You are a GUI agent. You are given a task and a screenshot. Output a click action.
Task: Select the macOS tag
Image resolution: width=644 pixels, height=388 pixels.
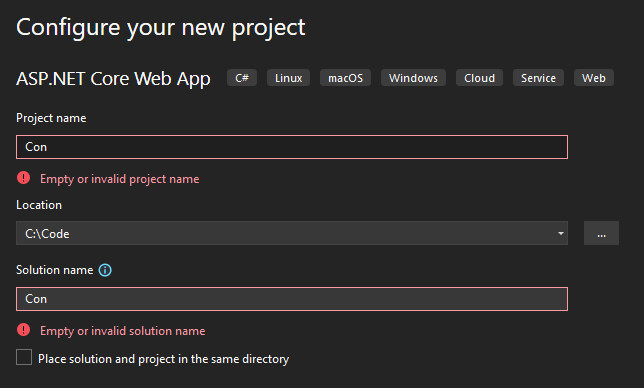point(345,78)
